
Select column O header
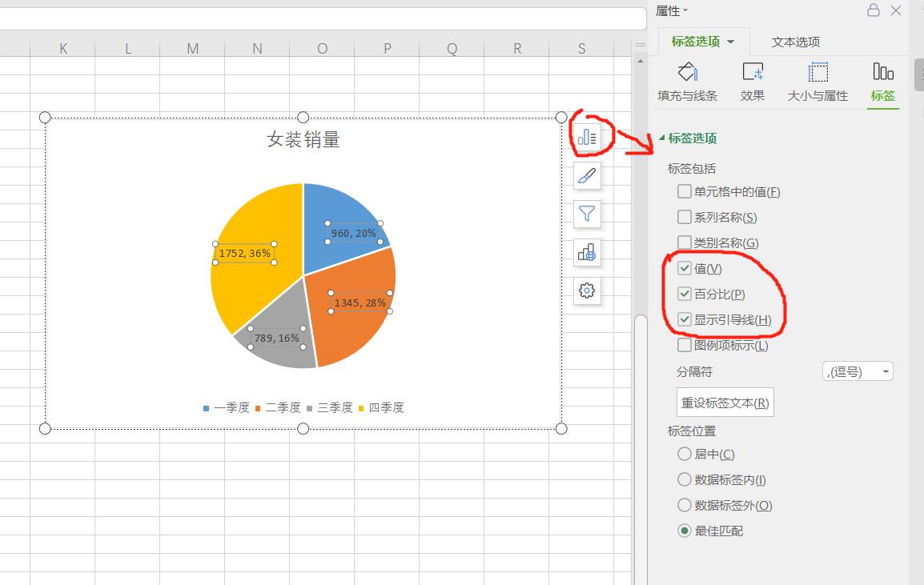[323, 48]
